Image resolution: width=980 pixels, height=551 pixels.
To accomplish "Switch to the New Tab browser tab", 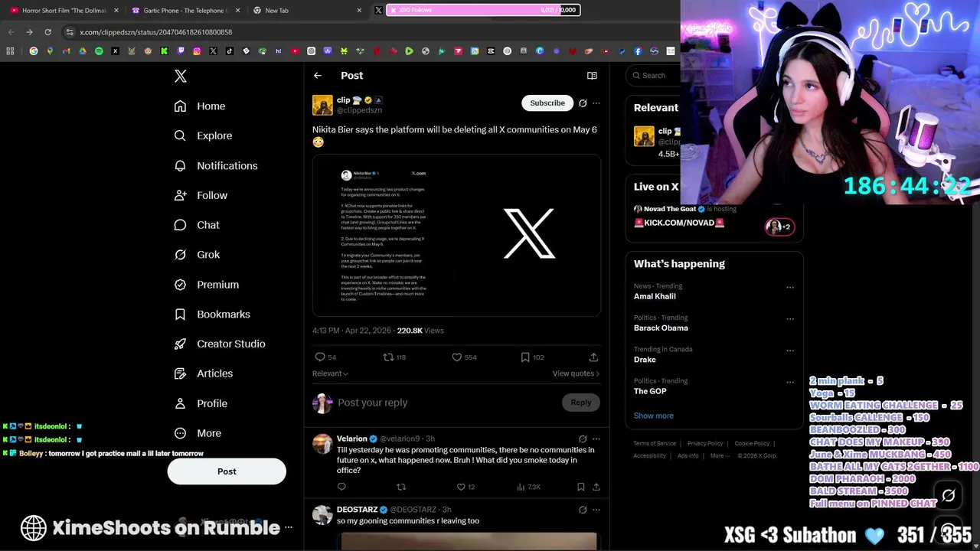I will 306,11.
